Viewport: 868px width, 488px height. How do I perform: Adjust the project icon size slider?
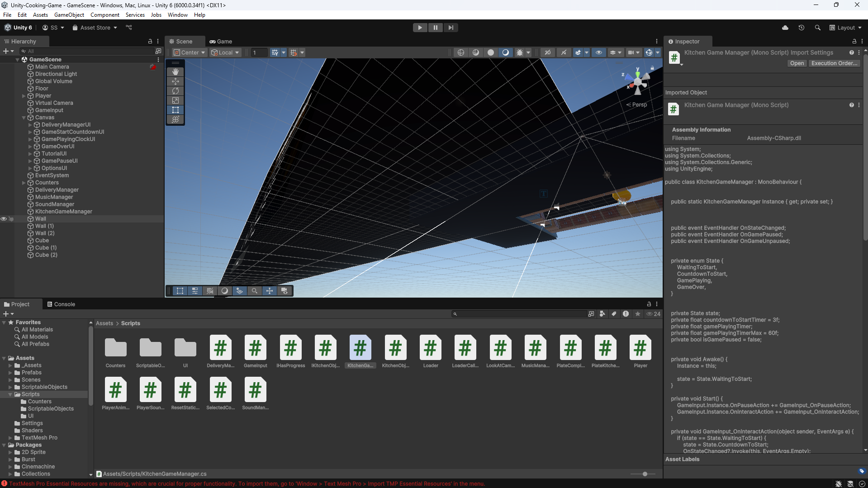tap(645, 474)
